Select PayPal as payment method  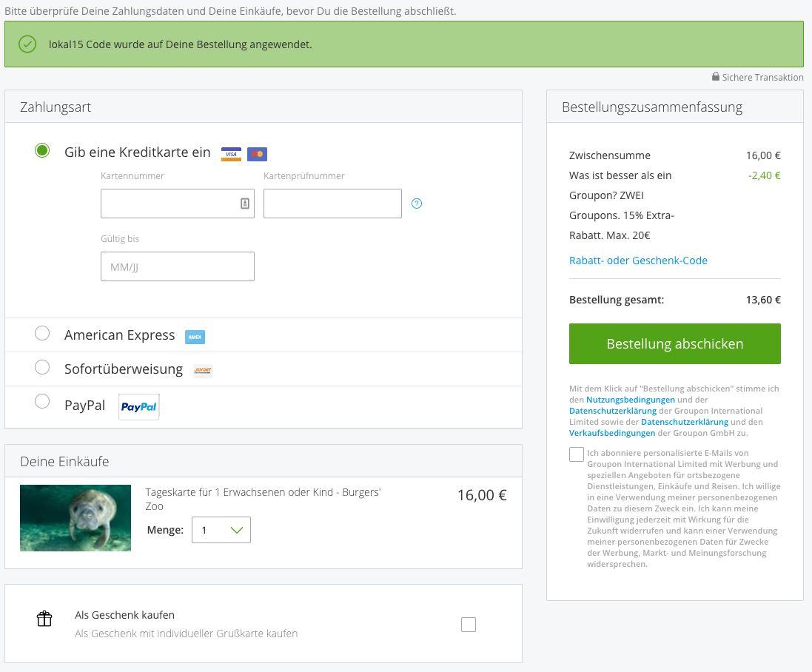click(42, 402)
